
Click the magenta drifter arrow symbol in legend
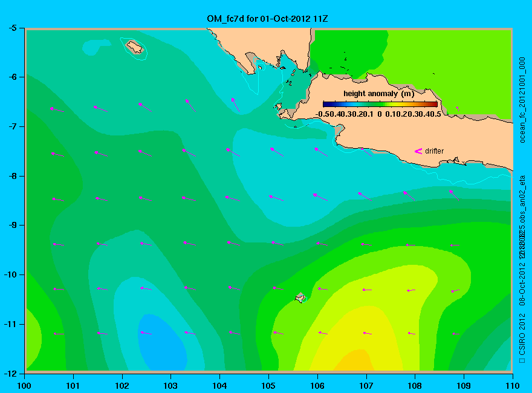[418, 151]
